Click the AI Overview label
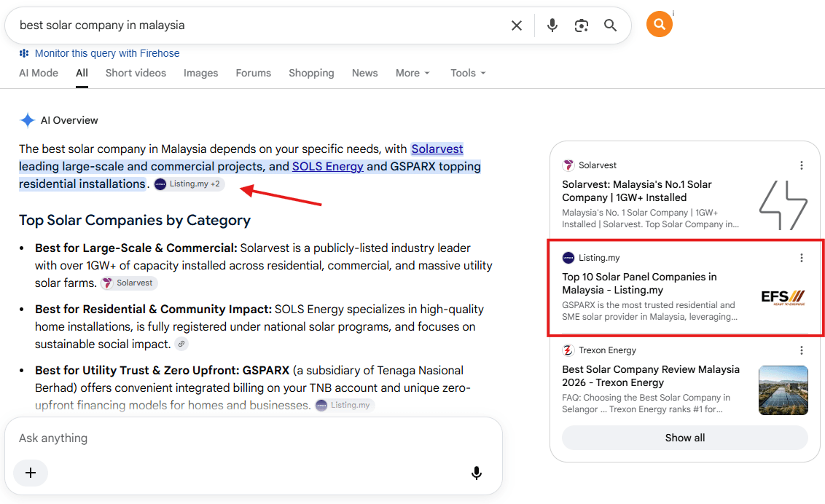This screenshot has width=825, height=504. click(x=69, y=120)
